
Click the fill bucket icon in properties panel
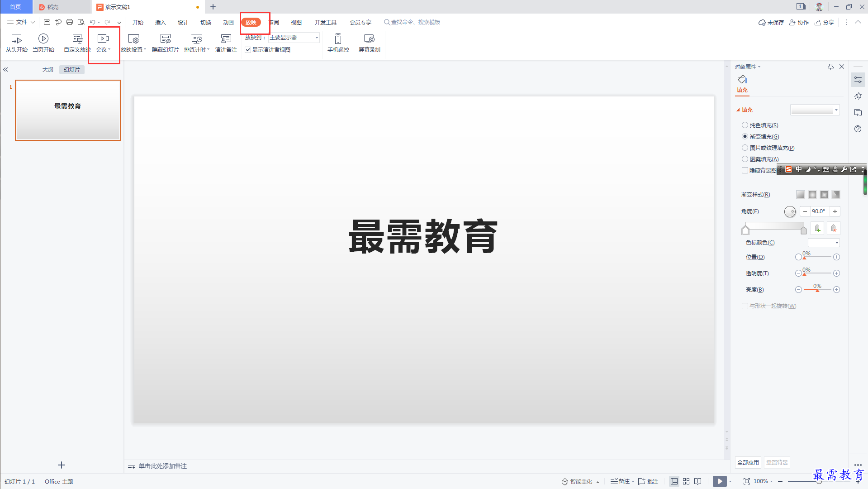tap(742, 80)
